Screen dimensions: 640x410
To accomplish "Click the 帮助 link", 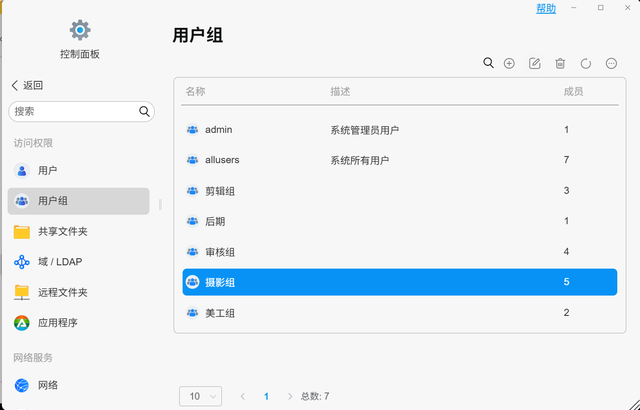I will click(546, 8).
